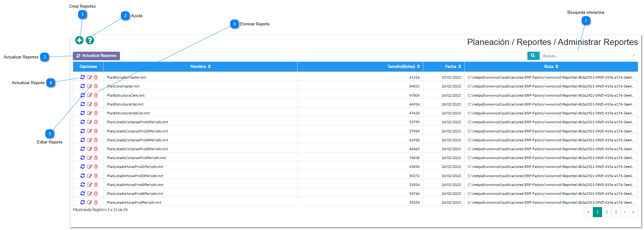This screenshot has height=230, width=644.
Task: Edit report PlanConsMaster.mrt
Action: [90, 86]
